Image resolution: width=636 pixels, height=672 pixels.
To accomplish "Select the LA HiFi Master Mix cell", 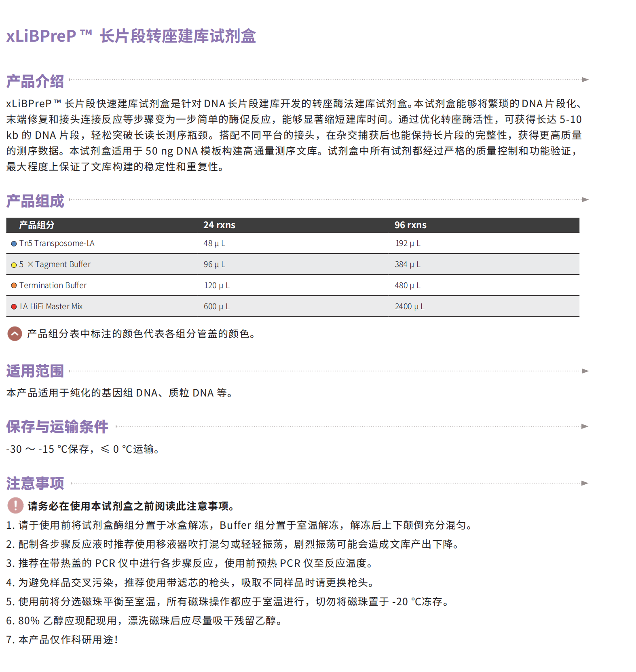I will click(51, 306).
